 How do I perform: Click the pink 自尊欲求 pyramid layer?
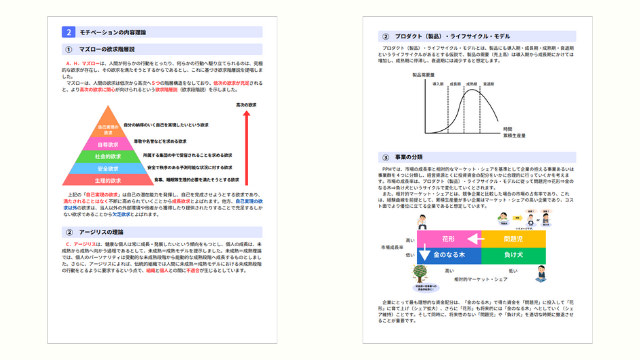[108, 144]
